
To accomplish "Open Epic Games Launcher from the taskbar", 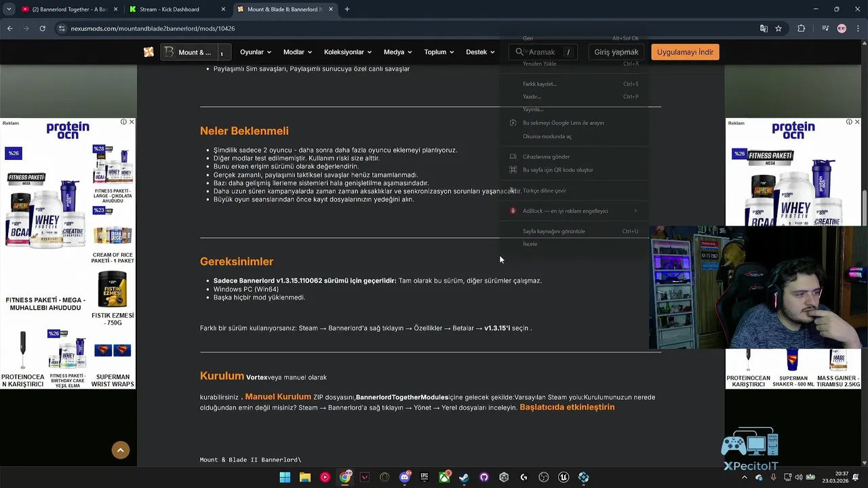I will tap(425, 477).
